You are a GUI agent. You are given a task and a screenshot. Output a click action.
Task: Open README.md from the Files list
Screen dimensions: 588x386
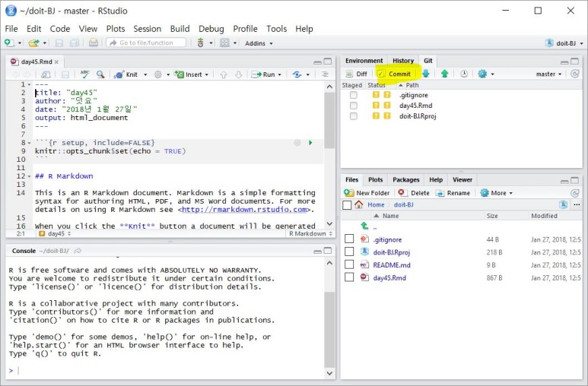point(392,265)
